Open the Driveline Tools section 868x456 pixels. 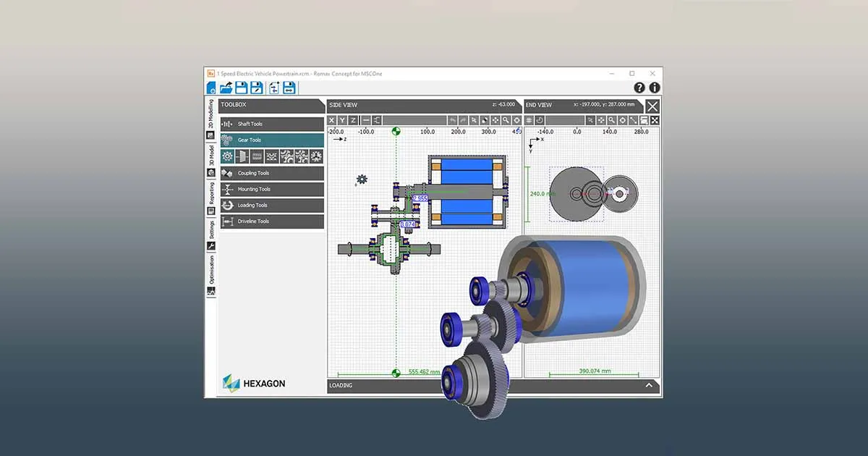point(271,221)
